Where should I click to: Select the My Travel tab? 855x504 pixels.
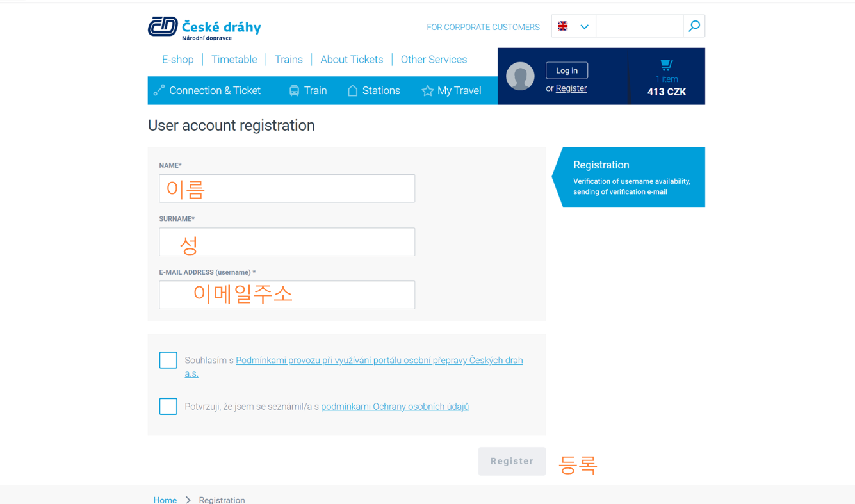coord(452,91)
